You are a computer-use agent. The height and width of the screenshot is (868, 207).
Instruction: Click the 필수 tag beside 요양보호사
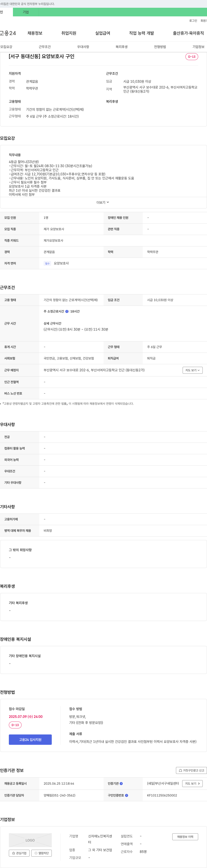click(47, 263)
